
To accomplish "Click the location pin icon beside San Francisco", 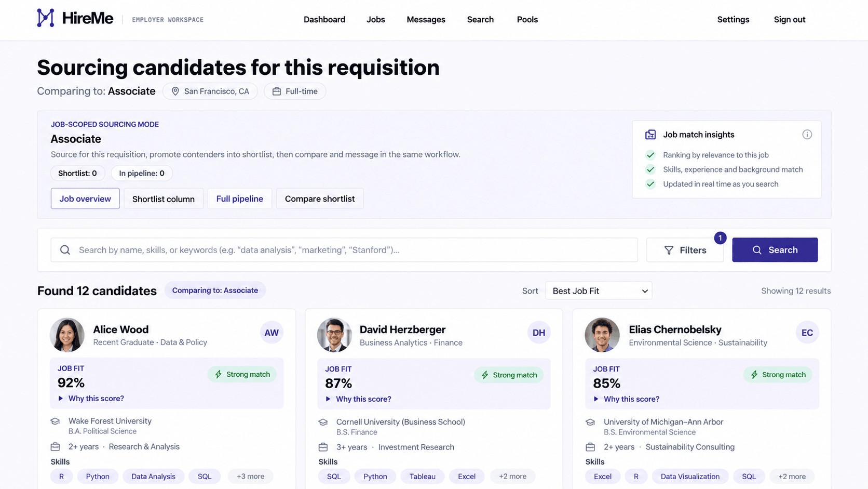I will [x=175, y=91].
